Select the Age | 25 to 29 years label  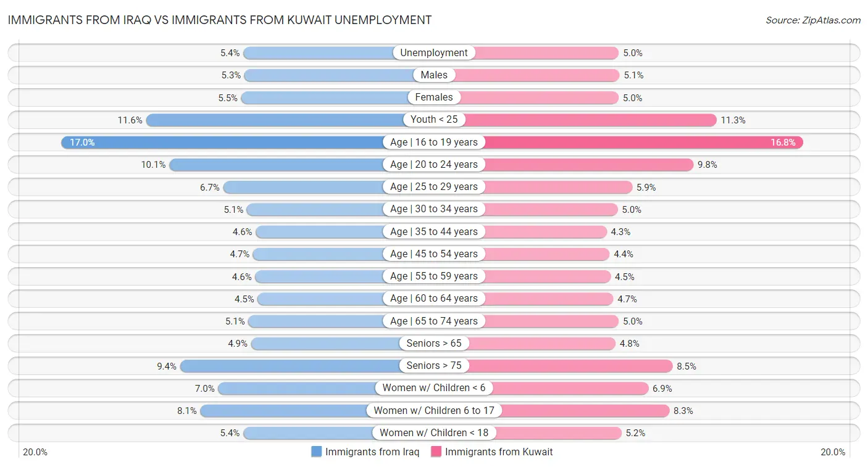pyautogui.click(x=434, y=187)
